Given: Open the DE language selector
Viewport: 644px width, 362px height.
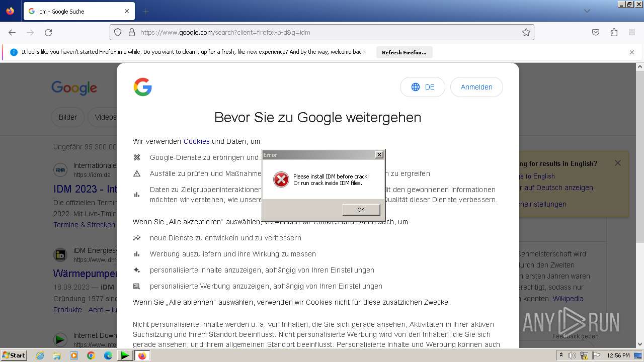Looking at the screenshot, I should 423,87.
